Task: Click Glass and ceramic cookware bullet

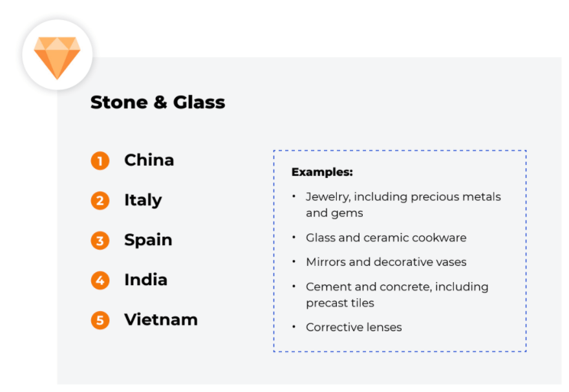Action: click(x=386, y=238)
